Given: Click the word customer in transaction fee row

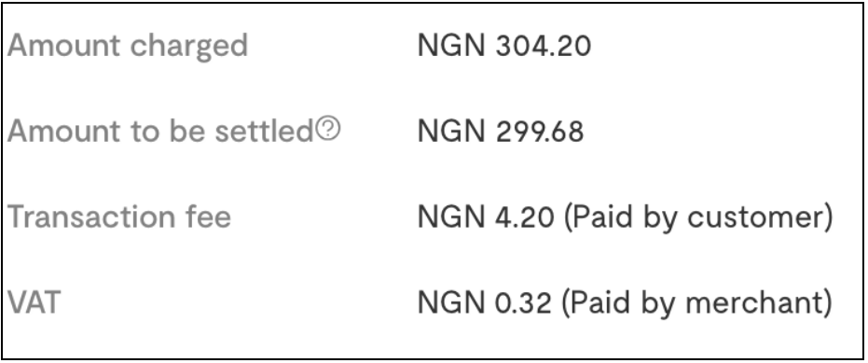Looking at the screenshot, I should click(755, 217).
